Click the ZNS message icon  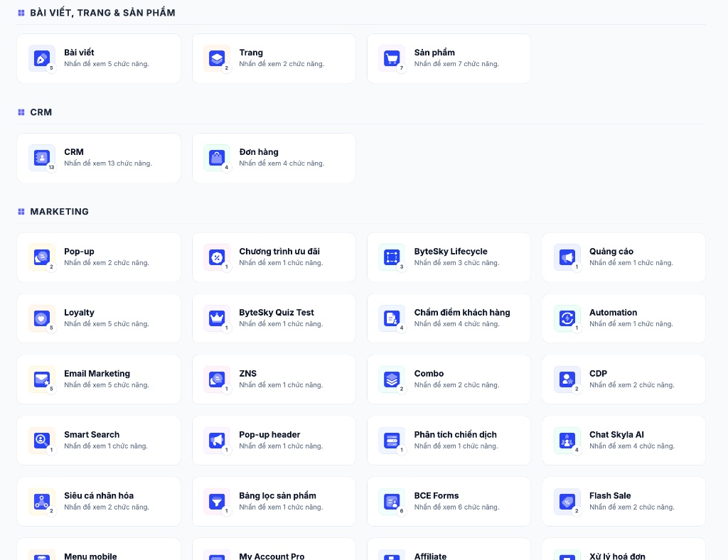[x=217, y=379]
